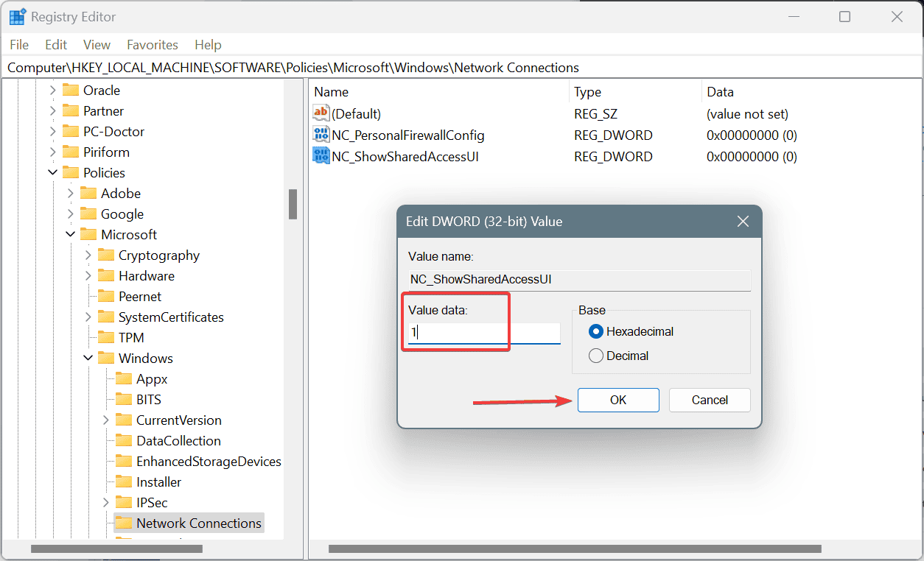Select the Decimal base radio button
The width and height of the screenshot is (924, 561).
click(x=596, y=356)
